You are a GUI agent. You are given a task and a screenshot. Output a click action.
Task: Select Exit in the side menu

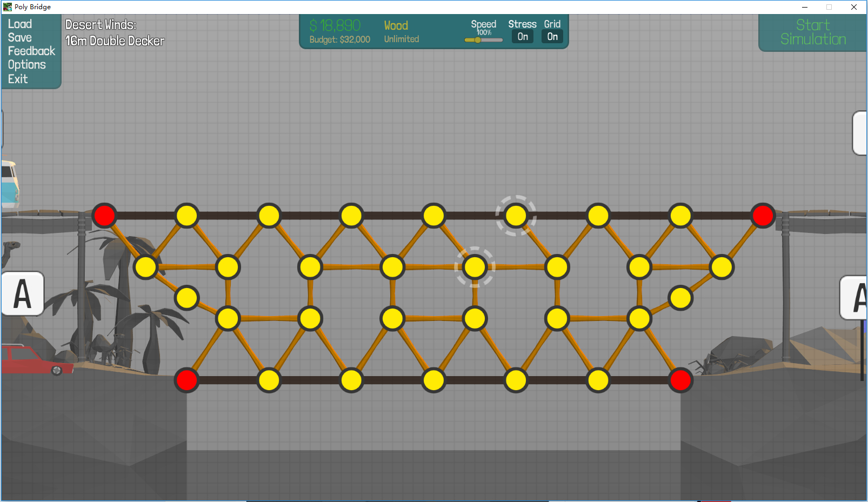click(x=18, y=79)
